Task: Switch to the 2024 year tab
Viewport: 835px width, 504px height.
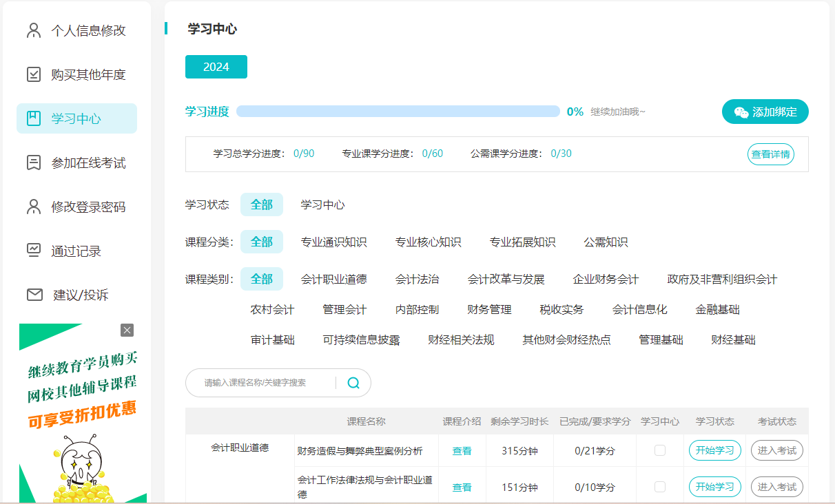Action: (216, 66)
